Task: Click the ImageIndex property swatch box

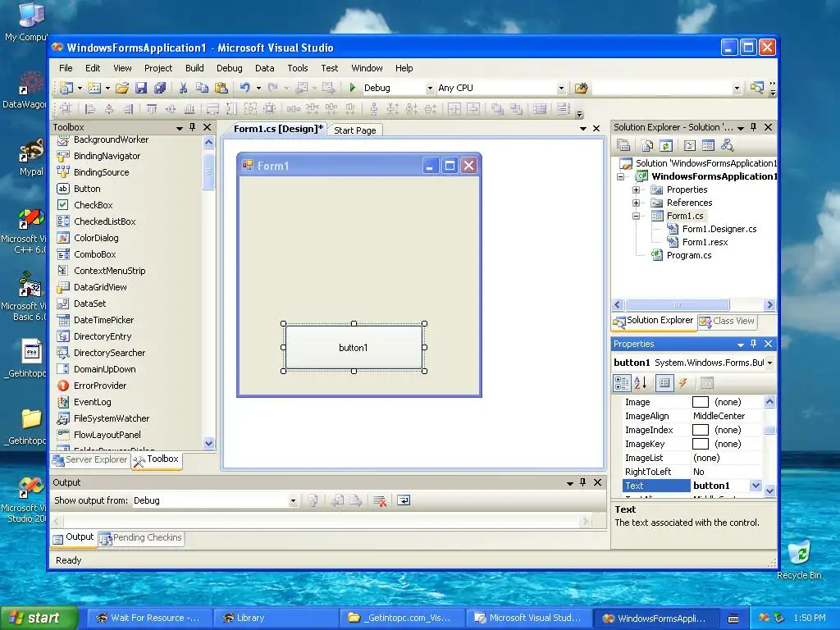Action: pos(701,430)
